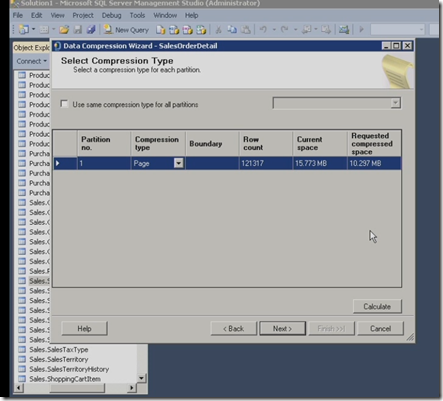Click the compressed space value 10.297 MB
Viewport: 443px width, 401px height.
click(x=374, y=163)
